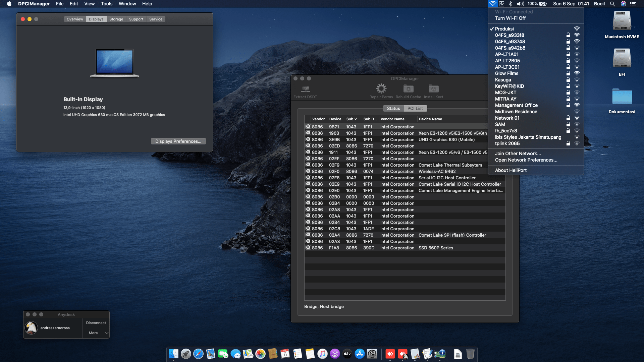Open the Tools menu
This screenshot has width=644, height=362.
tap(107, 4)
